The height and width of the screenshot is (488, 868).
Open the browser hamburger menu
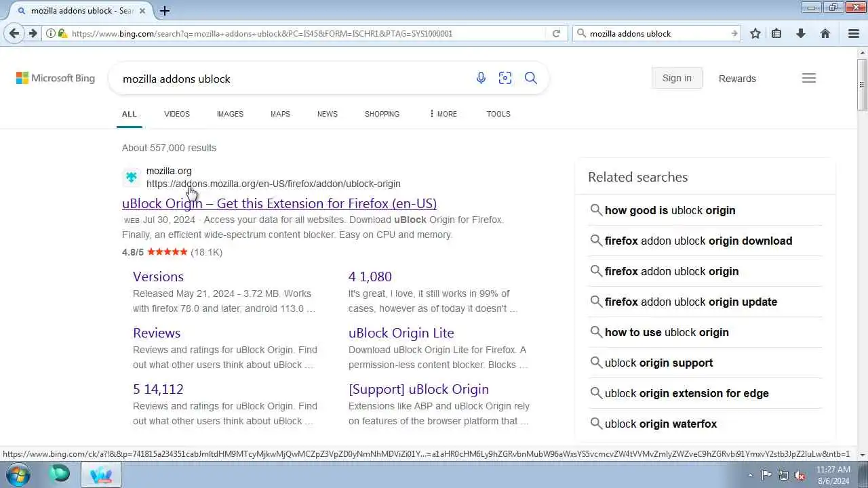pos(854,33)
